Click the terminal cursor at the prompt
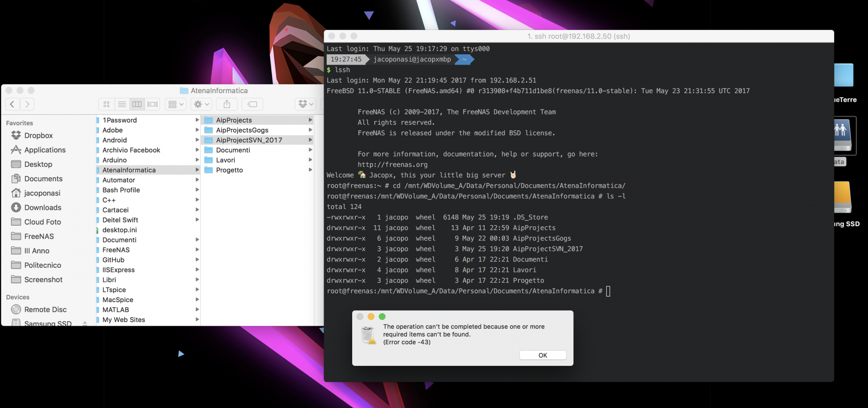 coord(608,291)
